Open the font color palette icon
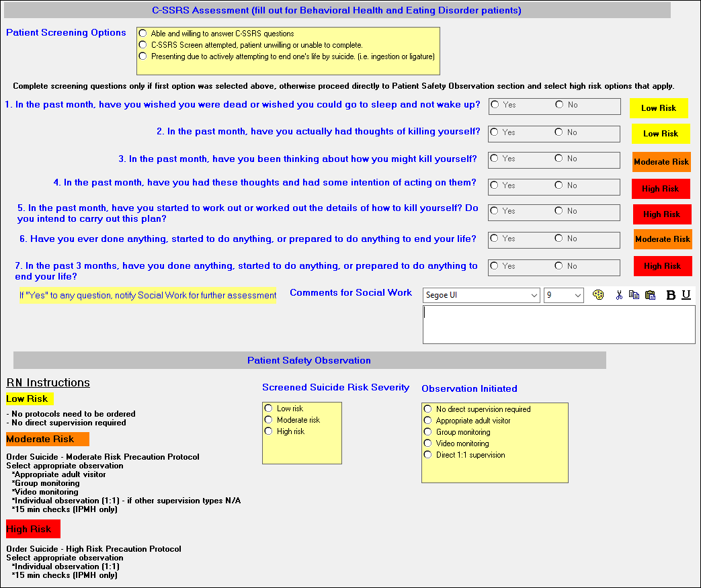Screen dimensions: 701x588 click(597, 294)
